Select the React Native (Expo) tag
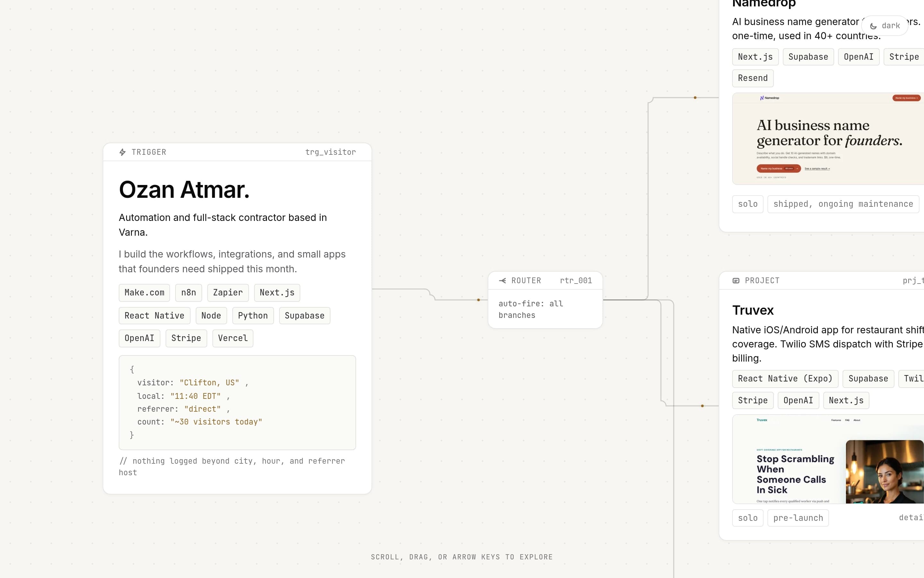924x578 pixels. [785, 379]
